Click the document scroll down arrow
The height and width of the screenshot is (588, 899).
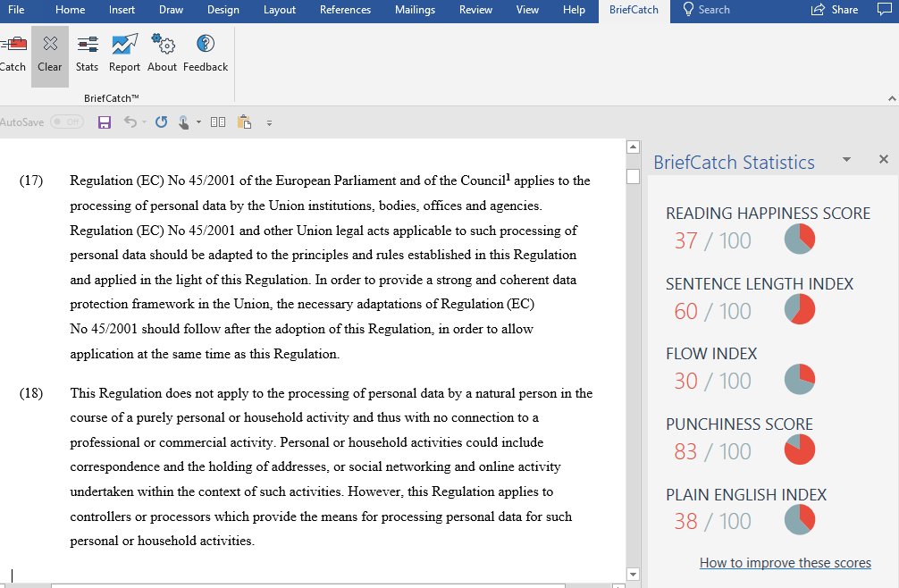633,575
